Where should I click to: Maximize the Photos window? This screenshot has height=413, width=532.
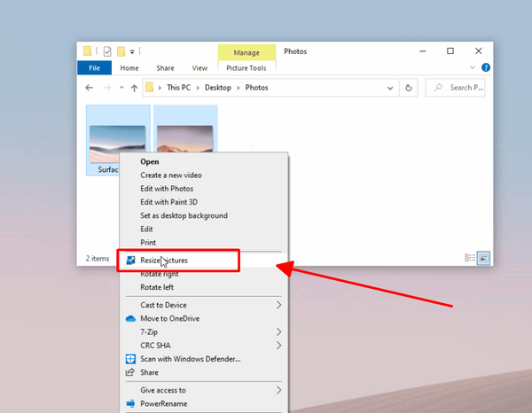tap(450, 51)
